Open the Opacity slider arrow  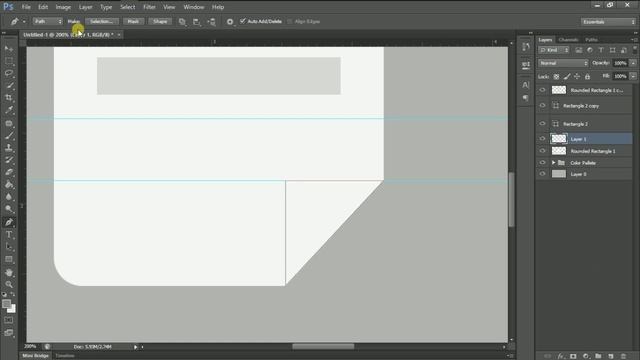[633, 63]
